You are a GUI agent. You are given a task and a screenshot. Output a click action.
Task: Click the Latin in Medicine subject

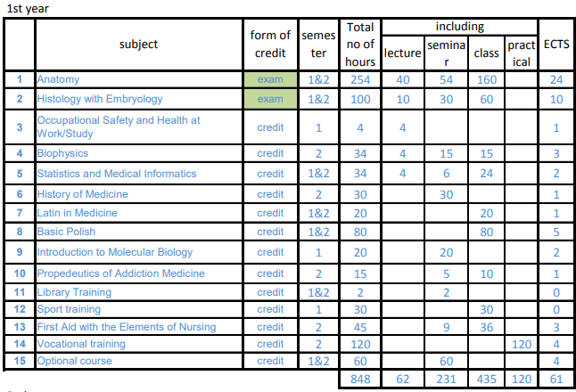77,213
